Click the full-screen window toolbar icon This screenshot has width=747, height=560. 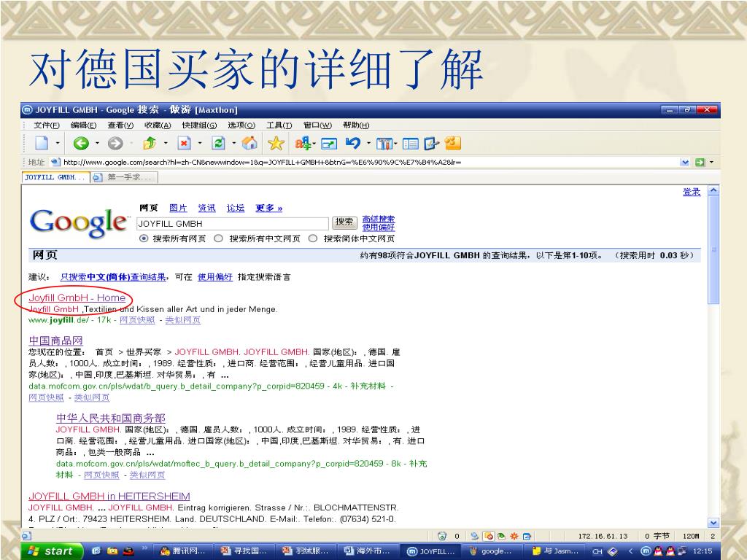[329, 144]
